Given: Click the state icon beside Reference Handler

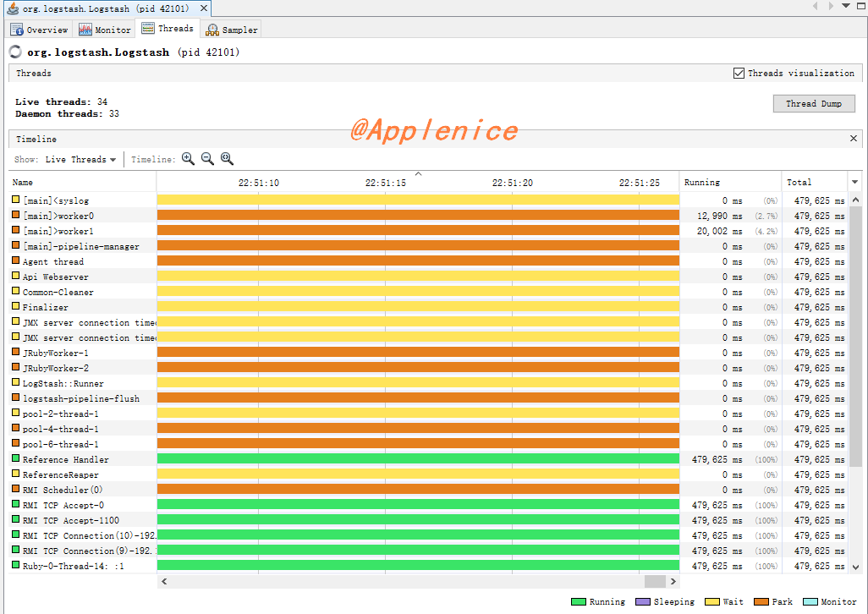Looking at the screenshot, I should 16,458.
